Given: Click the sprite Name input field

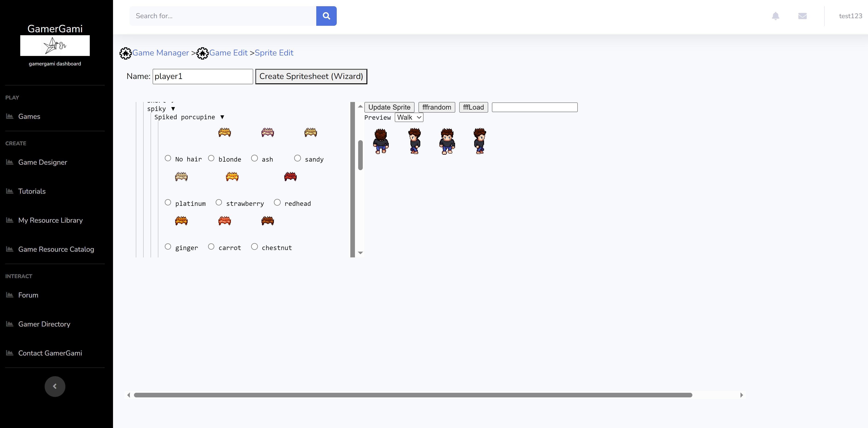Looking at the screenshot, I should point(203,76).
